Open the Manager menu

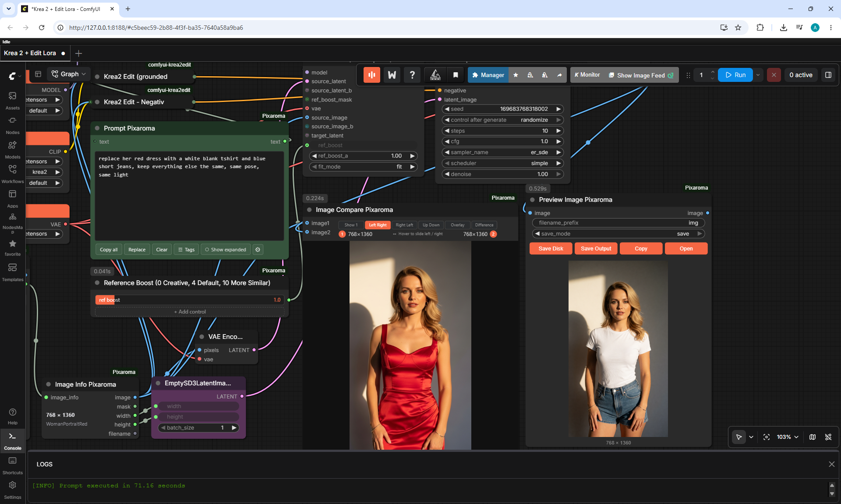tap(488, 75)
